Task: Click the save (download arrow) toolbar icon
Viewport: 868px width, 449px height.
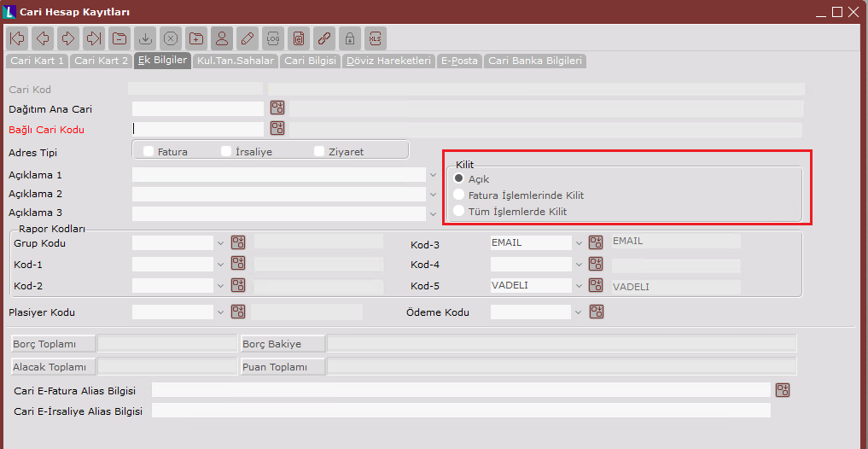Action: tap(145, 38)
